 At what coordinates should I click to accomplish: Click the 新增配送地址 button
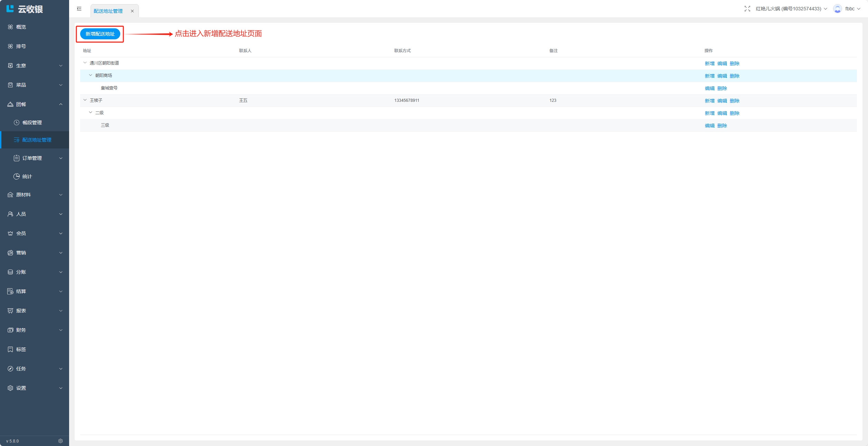click(x=100, y=34)
